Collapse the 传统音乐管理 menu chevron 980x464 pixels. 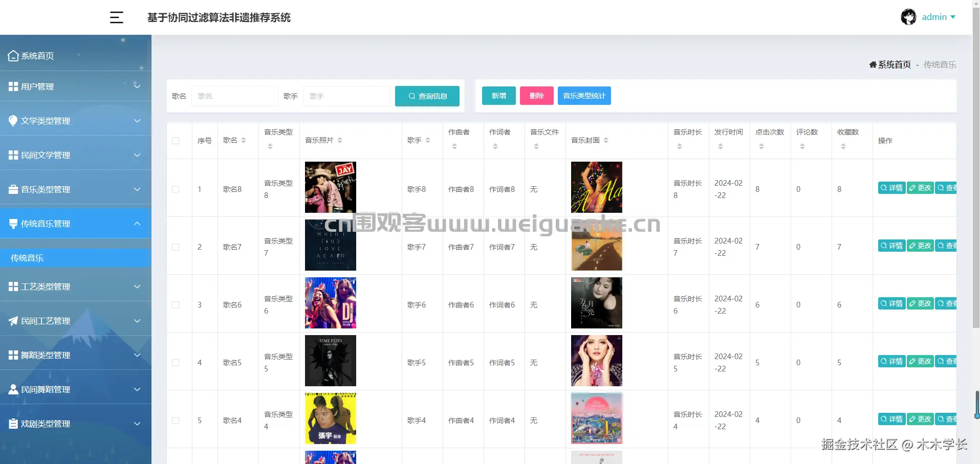click(x=137, y=224)
